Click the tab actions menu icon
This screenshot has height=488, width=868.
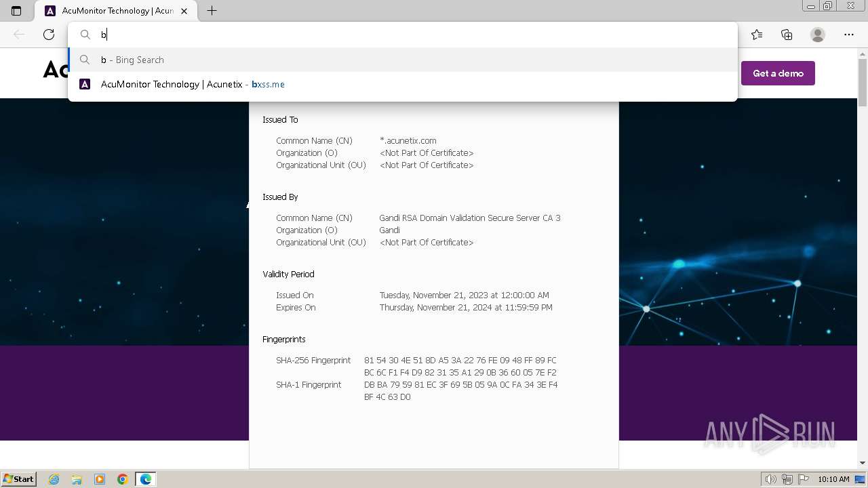click(x=16, y=11)
